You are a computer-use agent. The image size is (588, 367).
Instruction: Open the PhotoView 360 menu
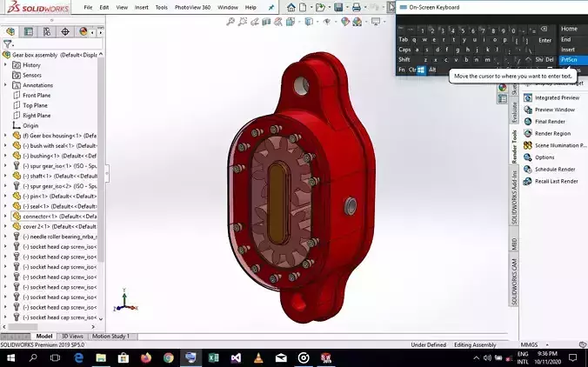tap(192, 7)
